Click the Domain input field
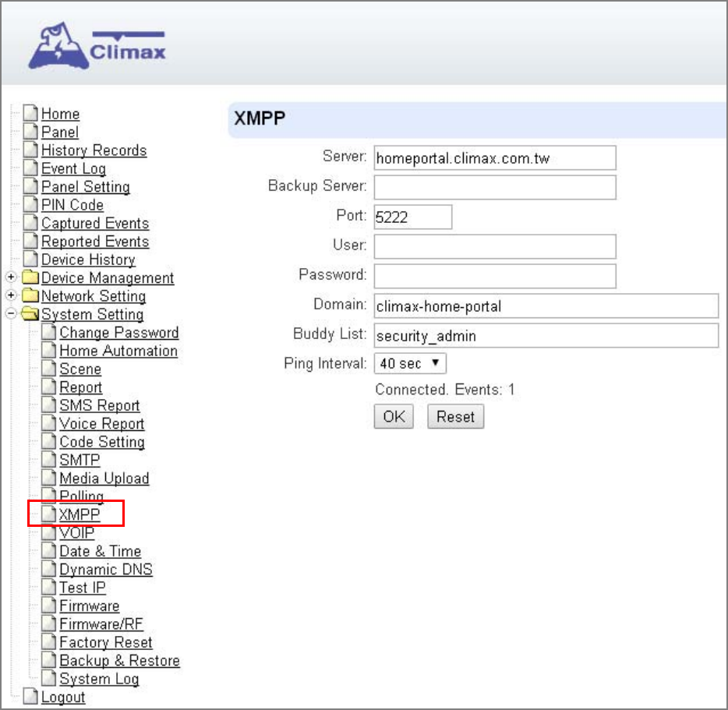The image size is (728, 710). pyautogui.click(x=546, y=306)
